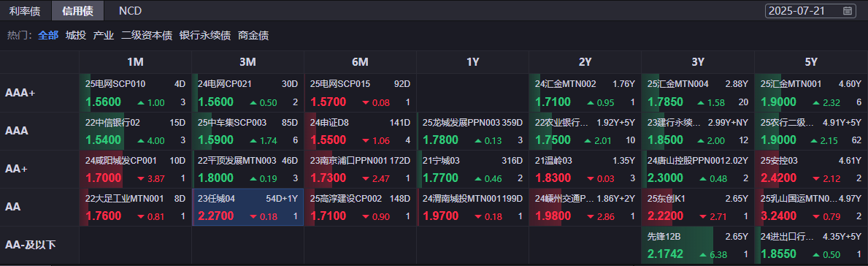Filter by 城投 category
This screenshot has width=868, height=266.
pyautogui.click(x=76, y=36)
